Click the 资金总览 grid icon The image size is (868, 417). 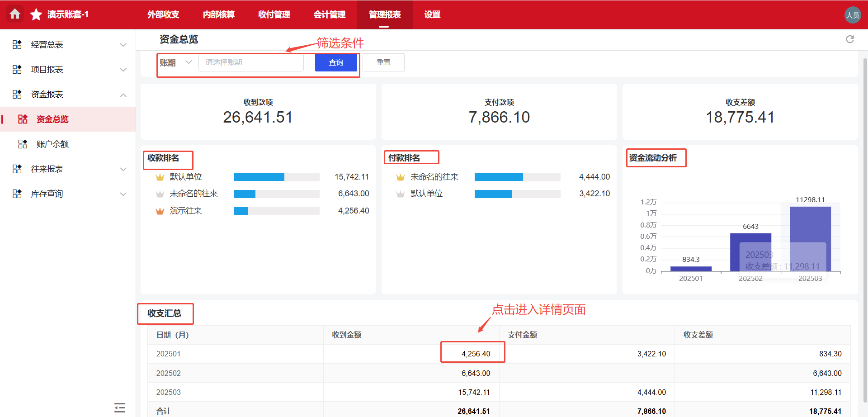pos(23,119)
